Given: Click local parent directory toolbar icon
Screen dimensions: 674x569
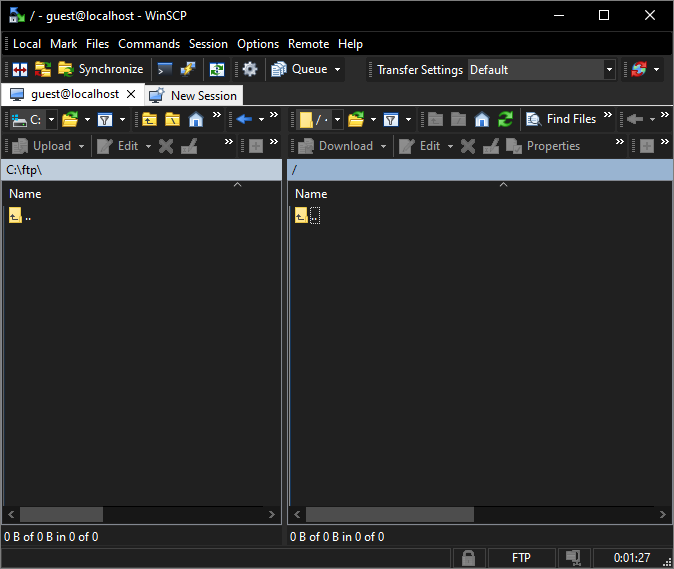Looking at the screenshot, I should 149,119.
